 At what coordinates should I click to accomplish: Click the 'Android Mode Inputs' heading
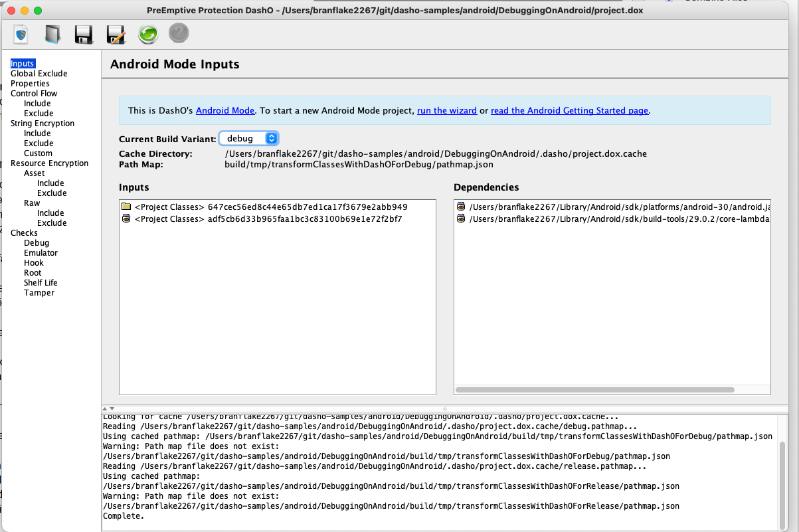pyautogui.click(x=175, y=64)
